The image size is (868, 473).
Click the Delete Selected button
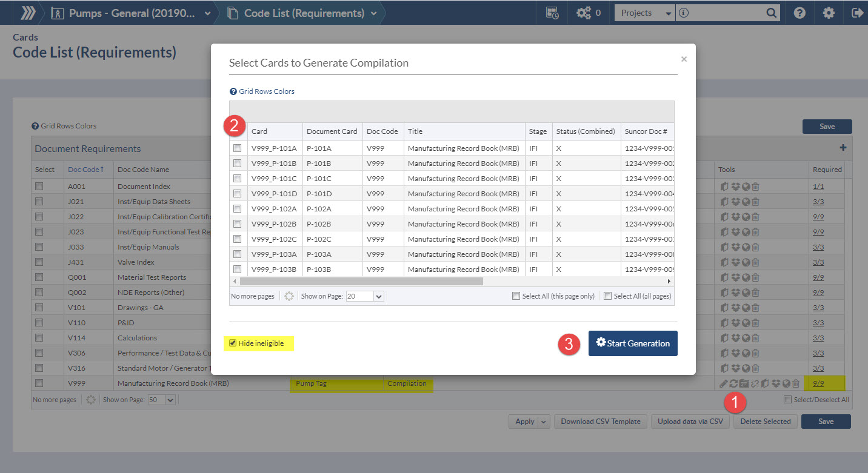point(766,422)
